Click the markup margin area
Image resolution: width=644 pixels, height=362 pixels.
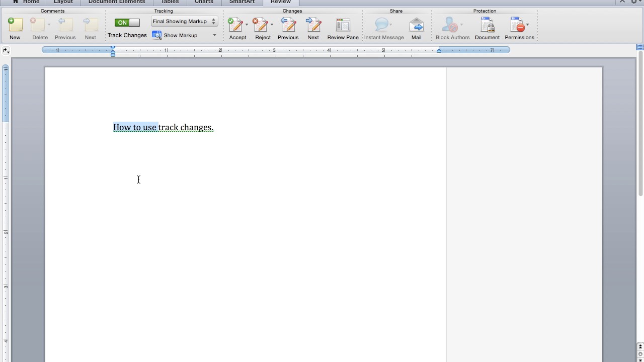(x=524, y=214)
